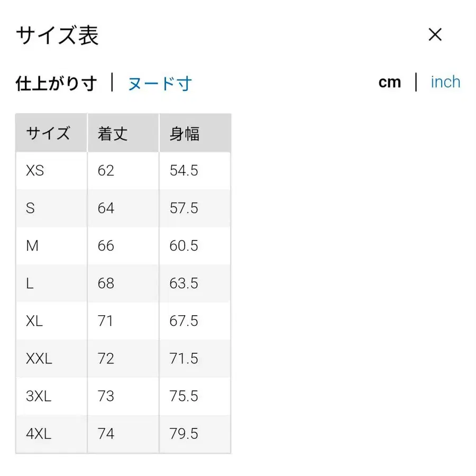This screenshot has width=476, height=476.
Task: Click the サイズ column header
Action: tap(49, 133)
